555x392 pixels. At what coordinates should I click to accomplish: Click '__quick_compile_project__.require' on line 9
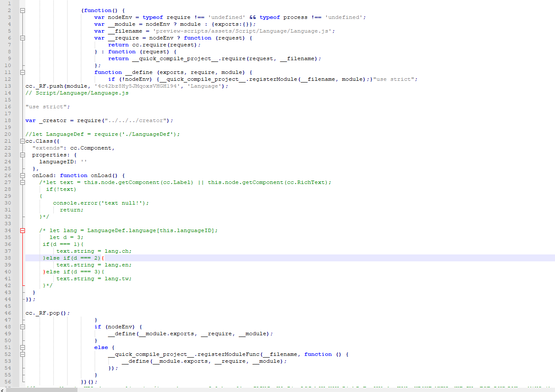click(x=189, y=58)
